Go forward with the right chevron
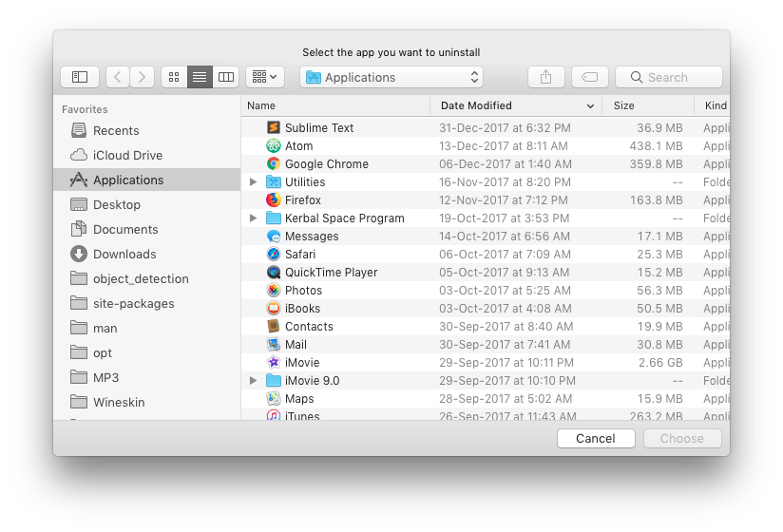Viewport: 783px width, 532px height. 142,77
